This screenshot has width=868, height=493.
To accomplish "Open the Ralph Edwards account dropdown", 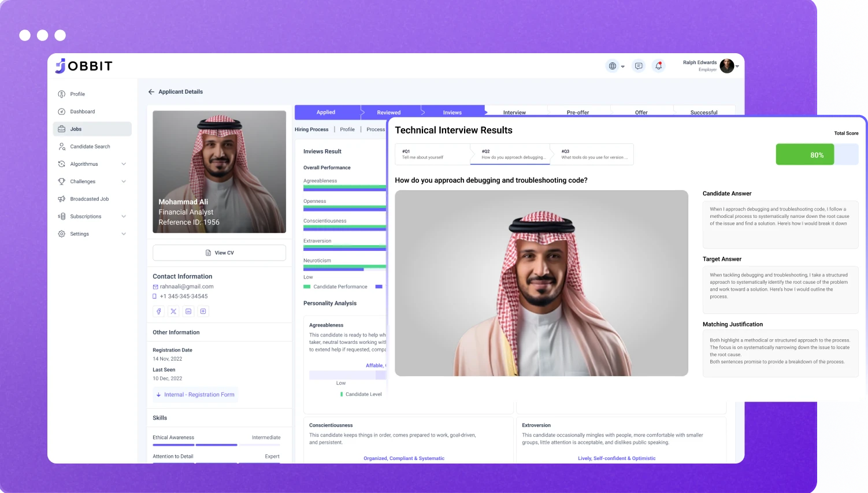I will 737,66.
